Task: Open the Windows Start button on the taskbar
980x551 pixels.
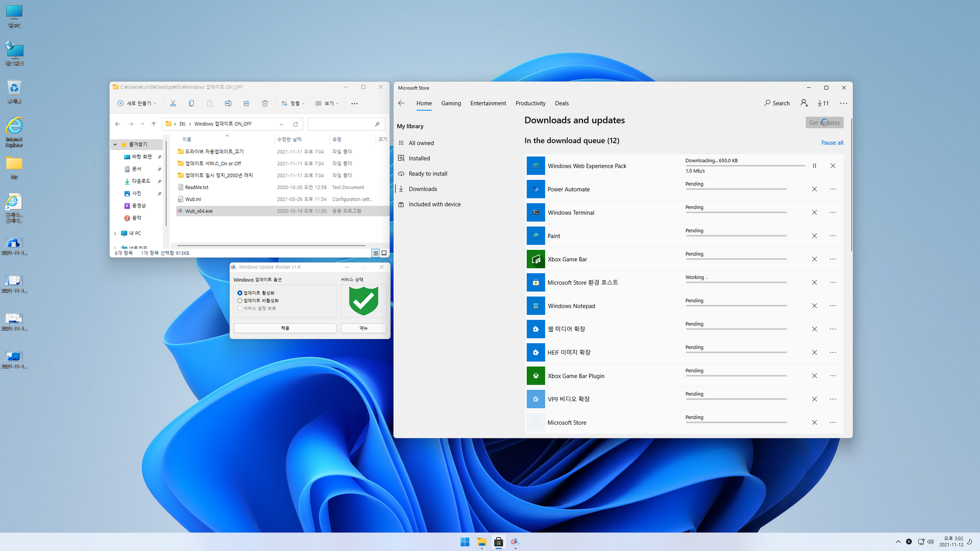Action: point(465,542)
